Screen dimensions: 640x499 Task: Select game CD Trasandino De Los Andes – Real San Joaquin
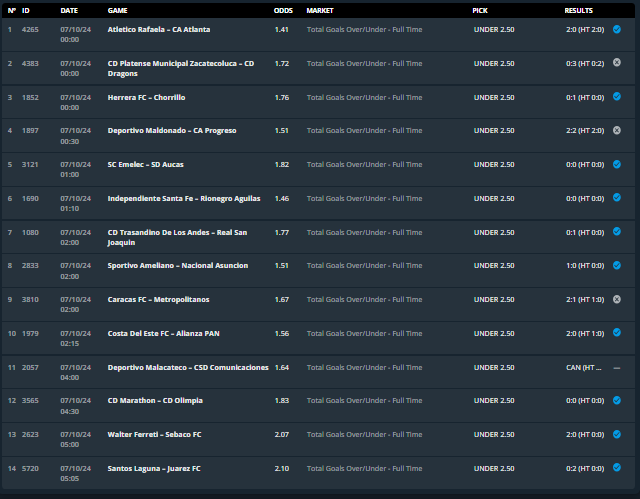(177, 237)
